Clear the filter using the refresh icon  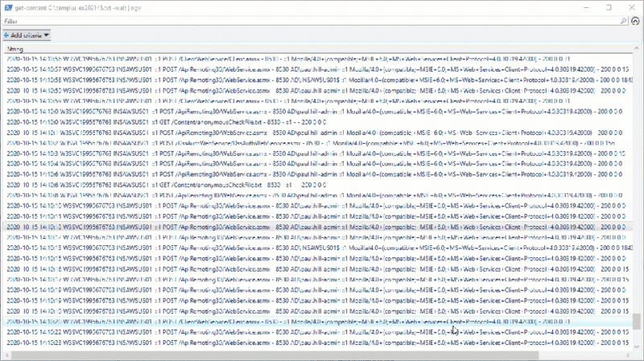tap(623, 21)
